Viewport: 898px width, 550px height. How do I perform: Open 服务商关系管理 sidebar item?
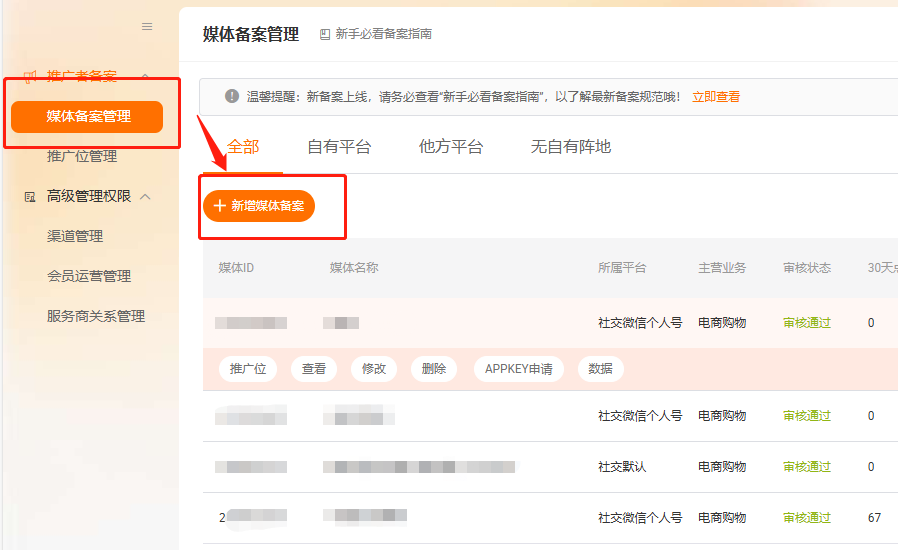(96, 316)
